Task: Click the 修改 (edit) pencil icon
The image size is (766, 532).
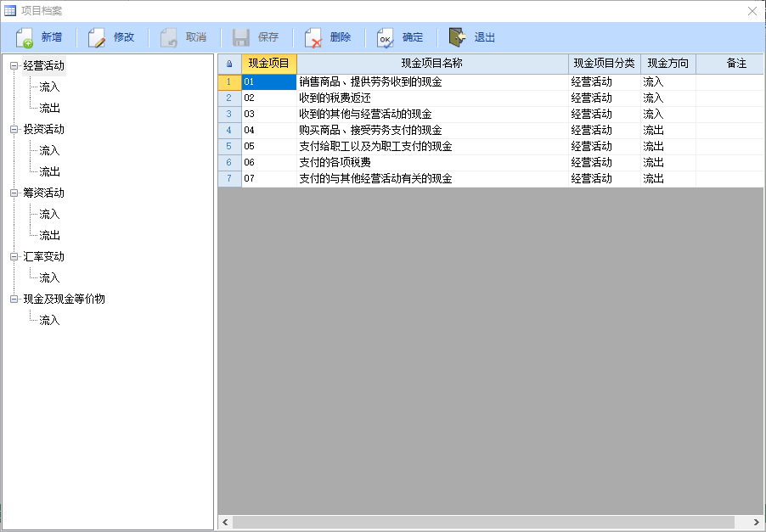Action: coord(97,37)
